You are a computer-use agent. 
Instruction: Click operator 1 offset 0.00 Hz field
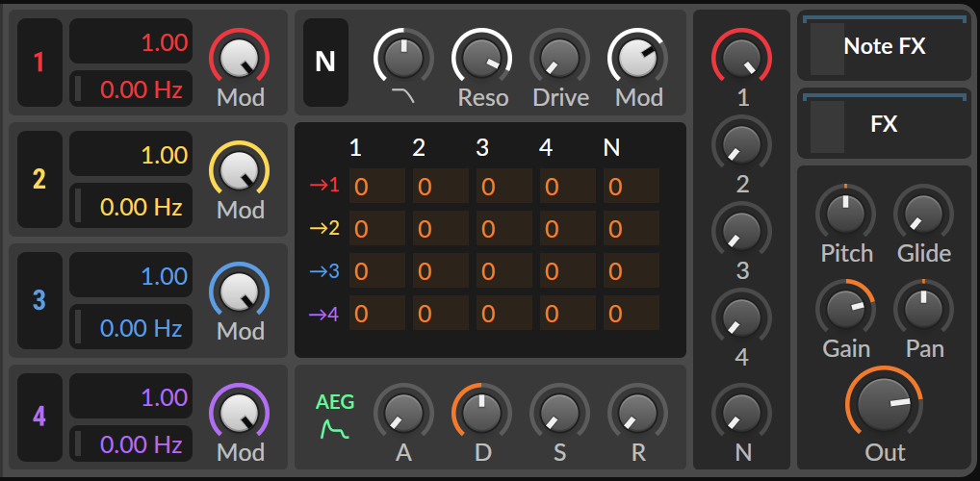pyautogui.click(x=131, y=89)
